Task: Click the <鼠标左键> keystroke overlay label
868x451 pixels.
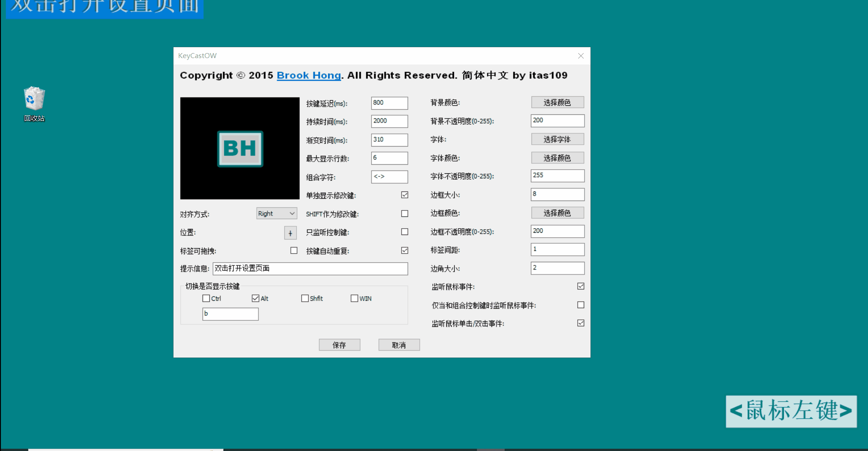Action: click(x=791, y=411)
